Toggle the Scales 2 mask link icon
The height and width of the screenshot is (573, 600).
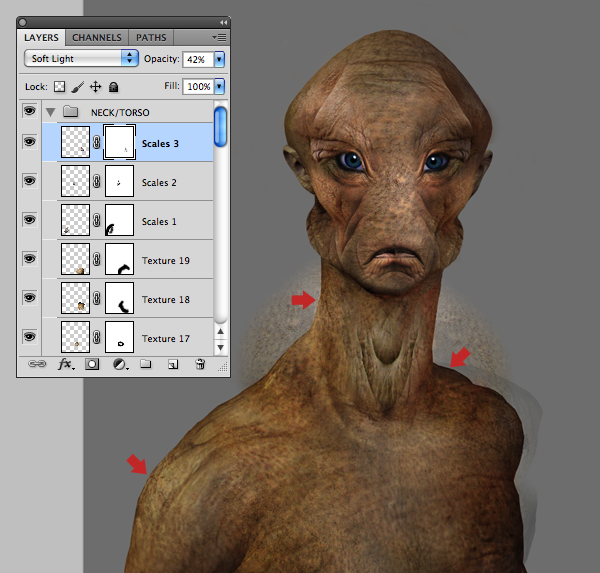97,181
